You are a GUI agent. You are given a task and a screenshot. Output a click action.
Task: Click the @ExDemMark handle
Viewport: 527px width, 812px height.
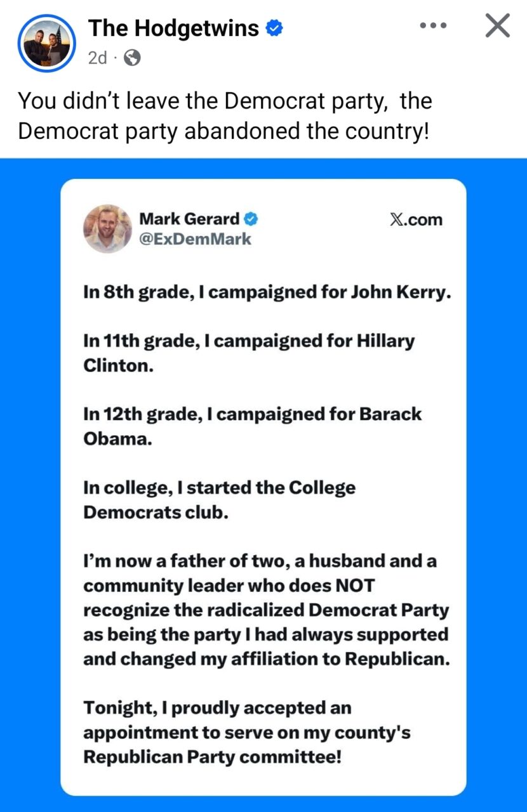195,239
